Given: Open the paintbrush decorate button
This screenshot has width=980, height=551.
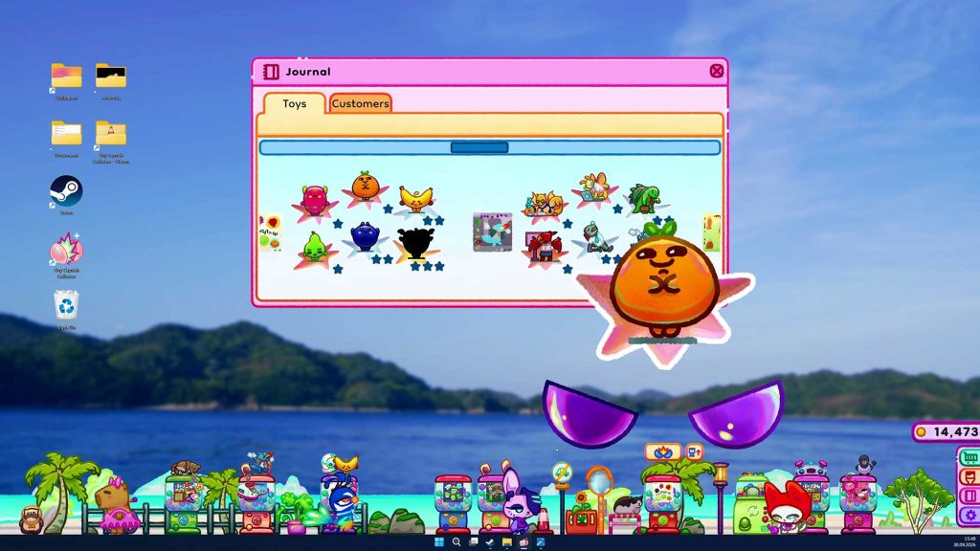Looking at the screenshot, I should [970, 477].
